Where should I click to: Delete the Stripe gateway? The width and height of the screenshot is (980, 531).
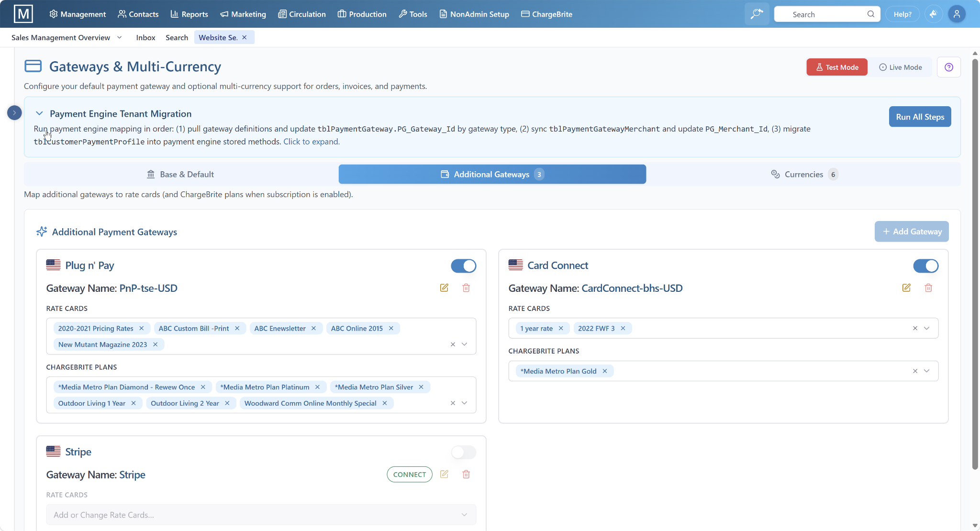pyautogui.click(x=466, y=474)
